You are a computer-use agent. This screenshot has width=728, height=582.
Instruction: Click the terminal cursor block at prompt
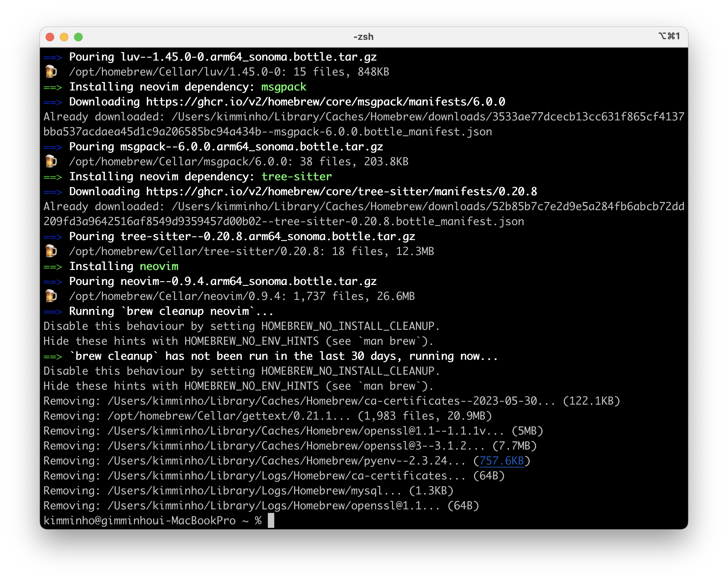pos(271,520)
